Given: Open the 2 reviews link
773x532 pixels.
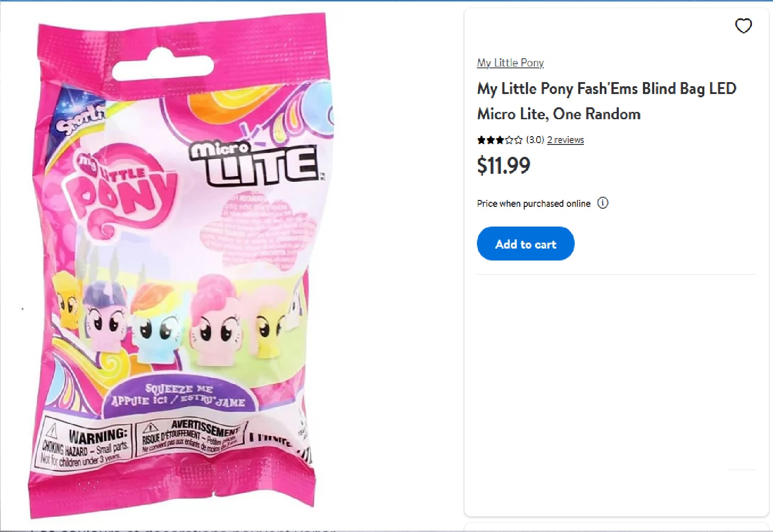Looking at the screenshot, I should 565,140.
